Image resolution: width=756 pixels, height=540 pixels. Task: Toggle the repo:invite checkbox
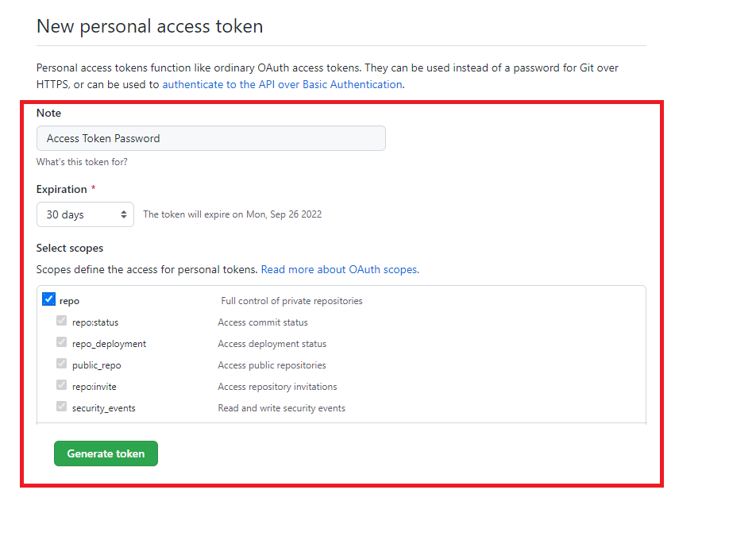tap(61, 384)
